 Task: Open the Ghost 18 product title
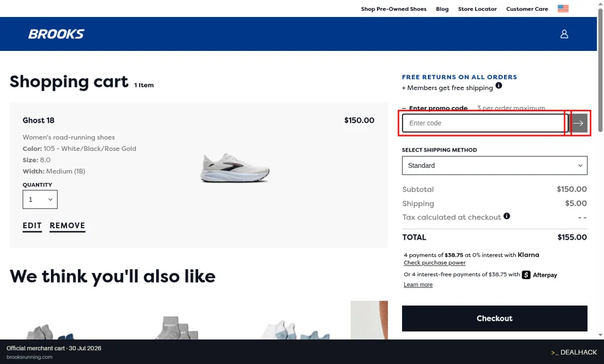pos(38,121)
